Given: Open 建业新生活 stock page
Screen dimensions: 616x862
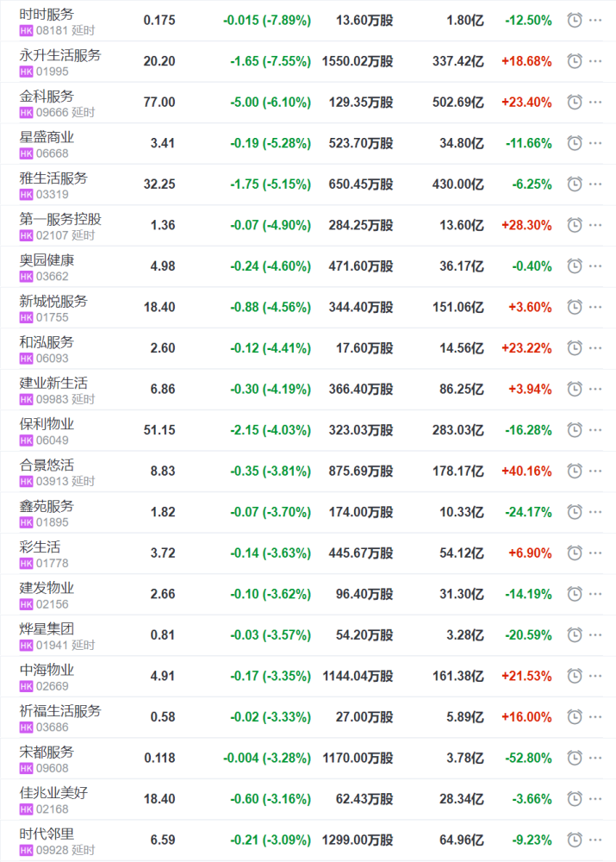Looking at the screenshot, I should pyautogui.click(x=53, y=383).
